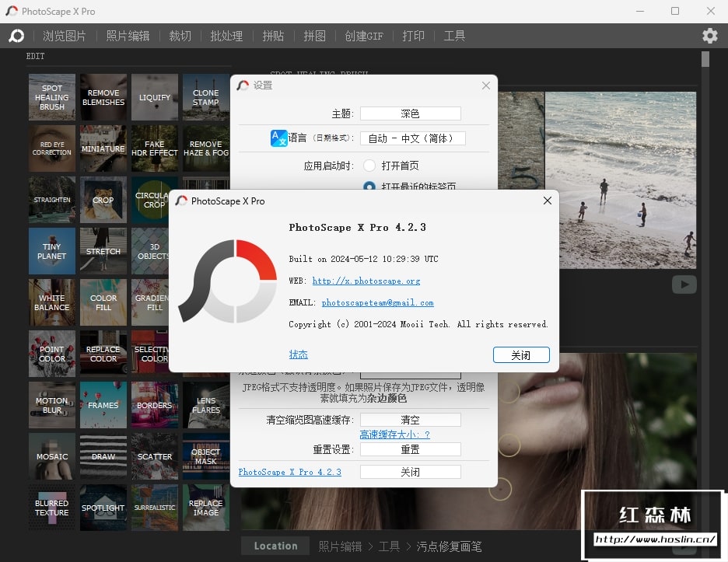
Task: Switch to the 裁切 tab
Action: coord(180,36)
